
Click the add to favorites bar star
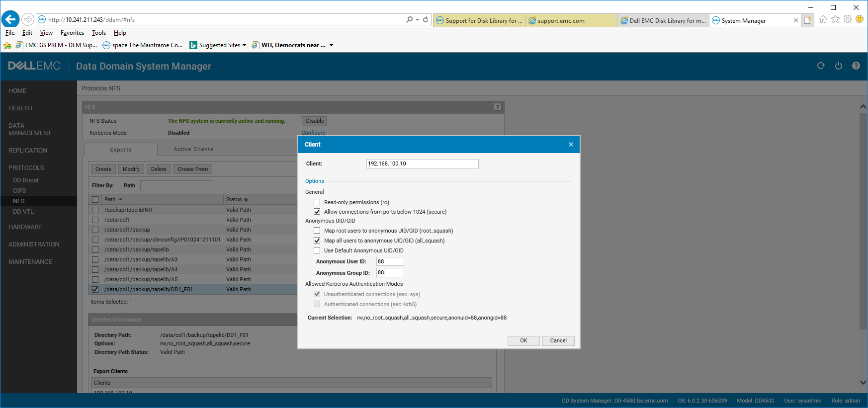[7, 45]
